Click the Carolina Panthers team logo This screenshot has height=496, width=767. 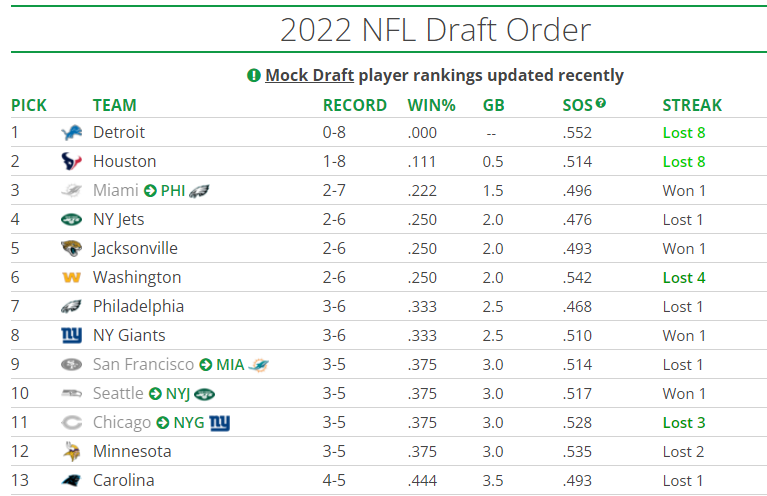pyautogui.click(x=71, y=480)
